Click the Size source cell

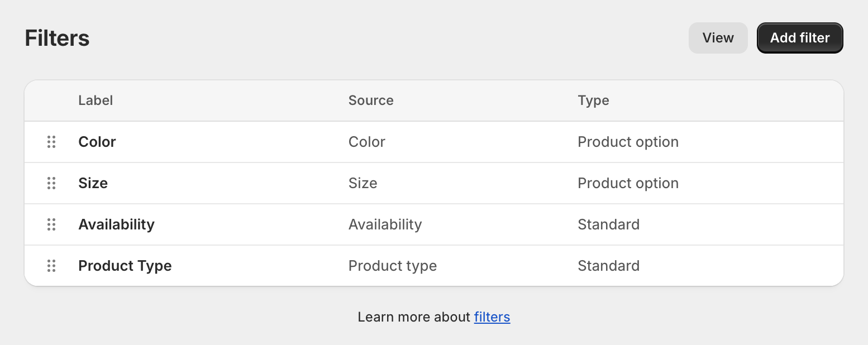tap(363, 183)
